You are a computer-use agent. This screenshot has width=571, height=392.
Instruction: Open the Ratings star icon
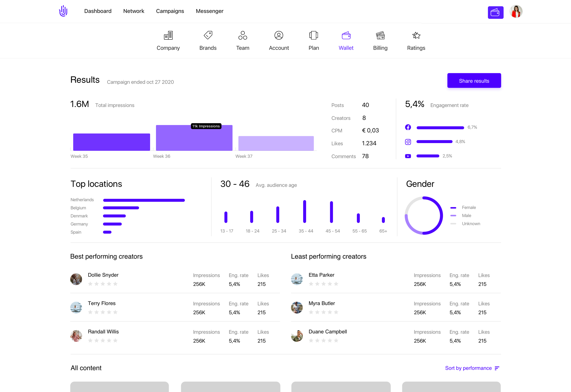tap(416, 35)
